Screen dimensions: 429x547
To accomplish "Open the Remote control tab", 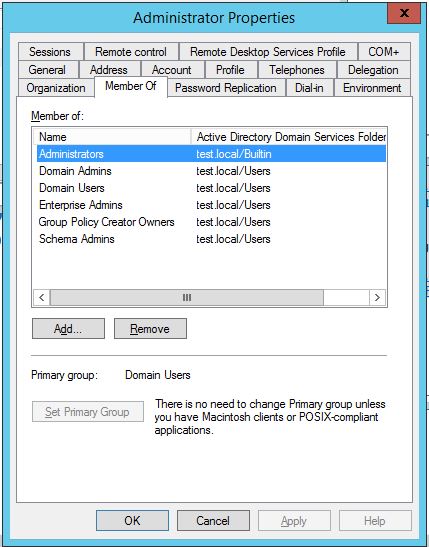I will 131,52.
